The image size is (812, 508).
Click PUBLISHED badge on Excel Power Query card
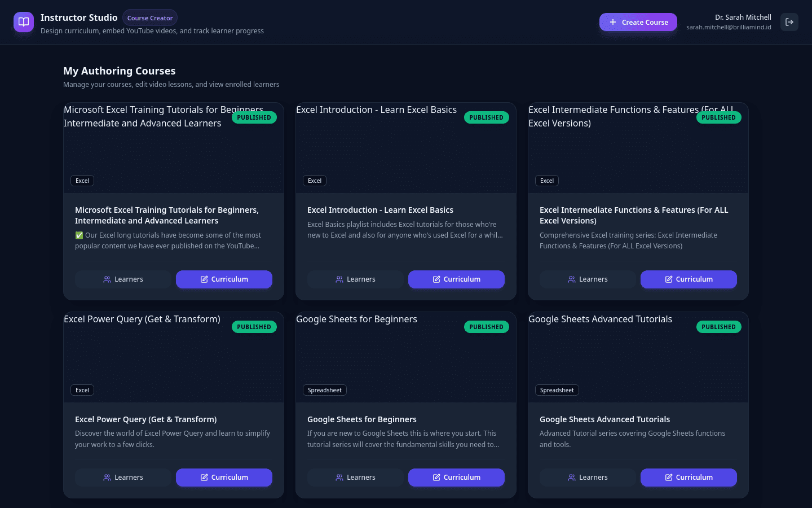254,327
